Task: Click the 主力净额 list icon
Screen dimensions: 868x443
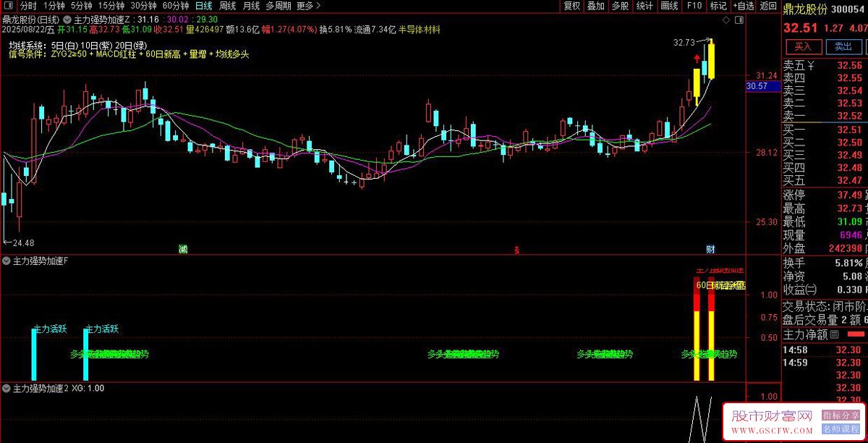Action: pyautogui.click(x=834, y=334)
